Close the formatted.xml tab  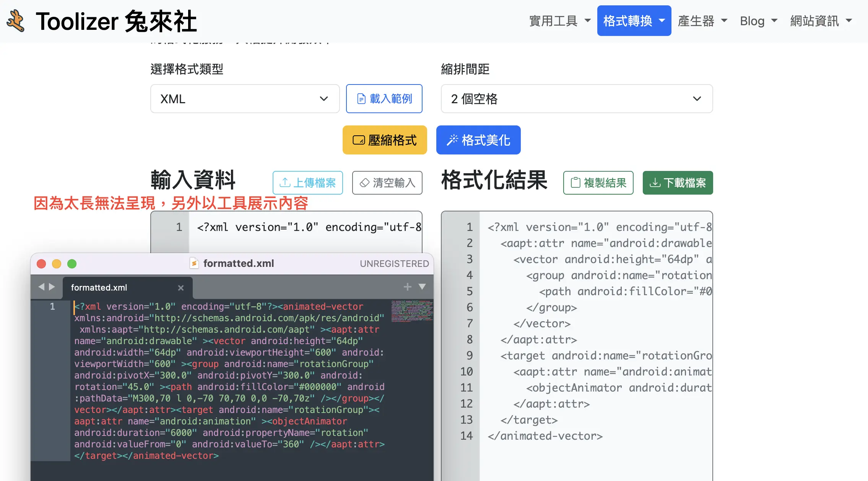(181, 288)
